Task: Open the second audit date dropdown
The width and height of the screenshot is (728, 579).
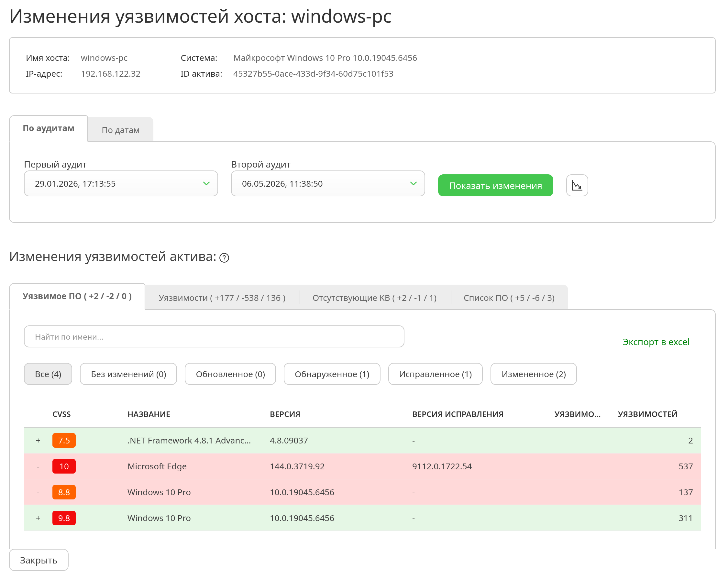Action: [328, 183]
